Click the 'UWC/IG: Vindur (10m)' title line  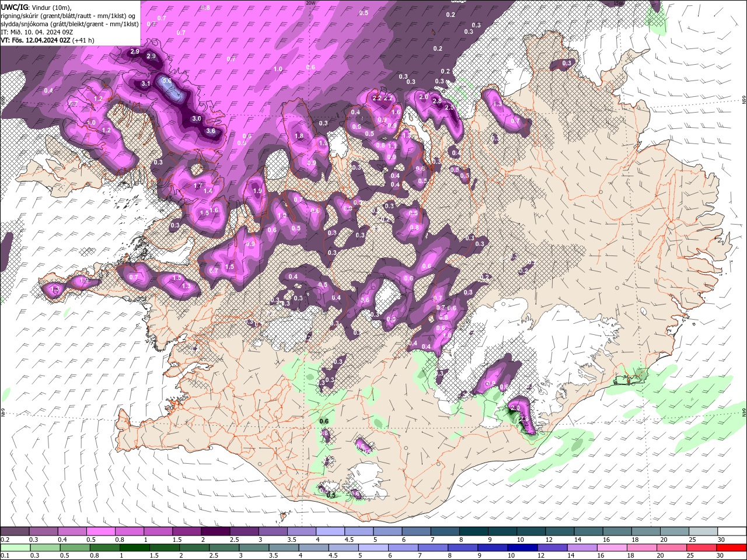coord(36,7)
